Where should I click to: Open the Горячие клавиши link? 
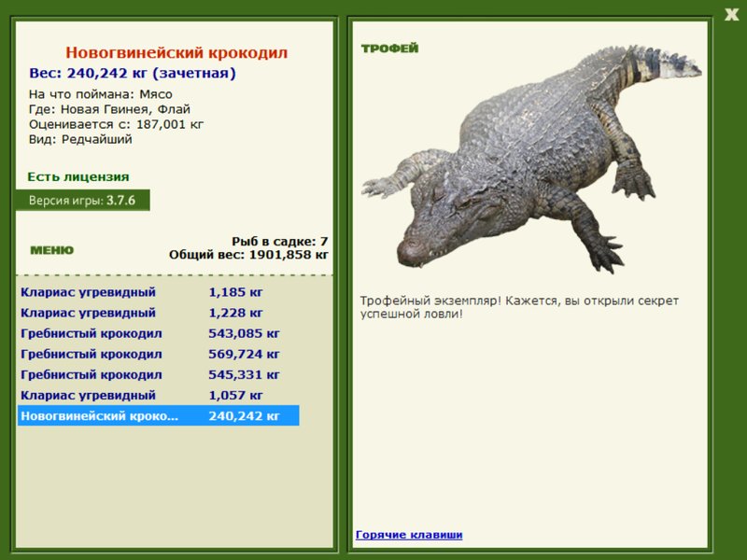click(x=409, y=534)
